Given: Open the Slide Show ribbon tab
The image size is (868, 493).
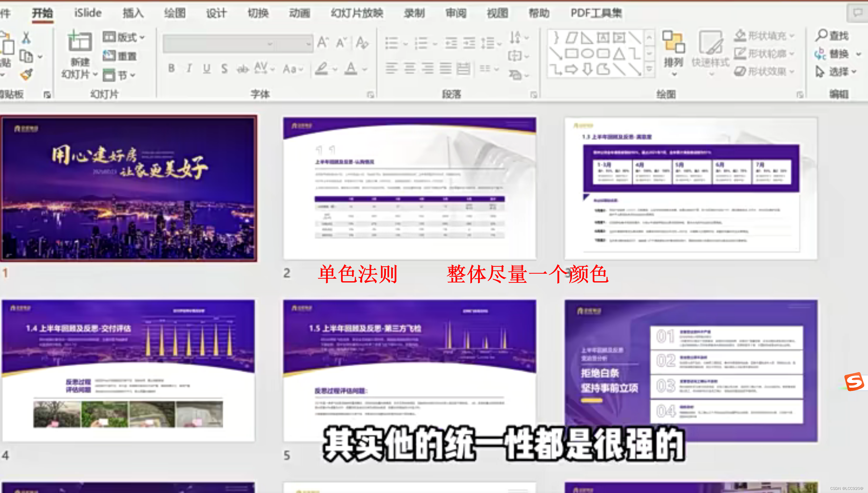Looking at the screenshot, I should (x=357, y=13).
